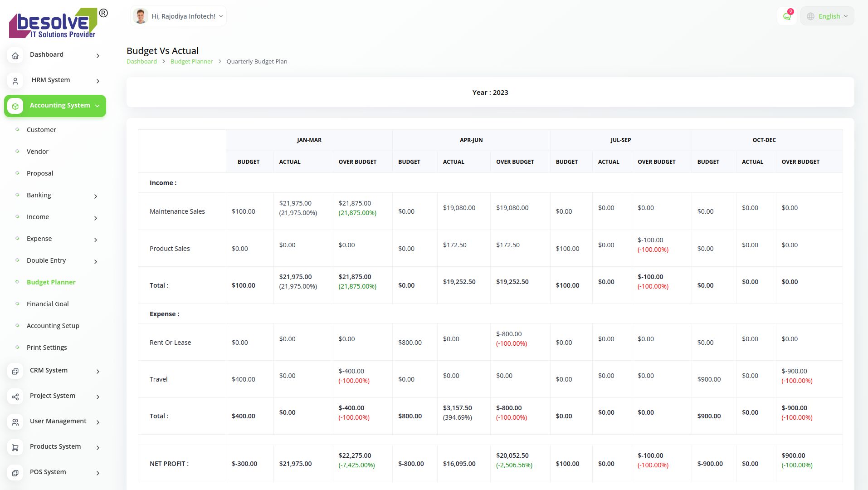868x490 pixels.
Task: Click the $16,095.00 net profit actual
Action: click(459, 464)
